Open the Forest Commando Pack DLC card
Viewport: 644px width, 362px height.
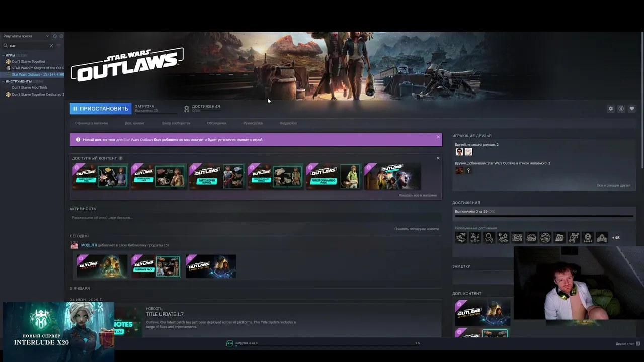[333, 176]
